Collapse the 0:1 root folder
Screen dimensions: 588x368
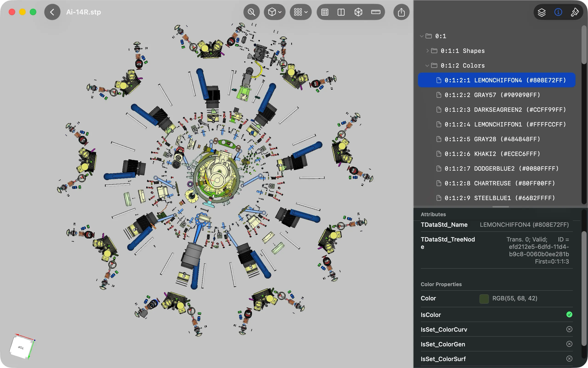pos(421,36)
